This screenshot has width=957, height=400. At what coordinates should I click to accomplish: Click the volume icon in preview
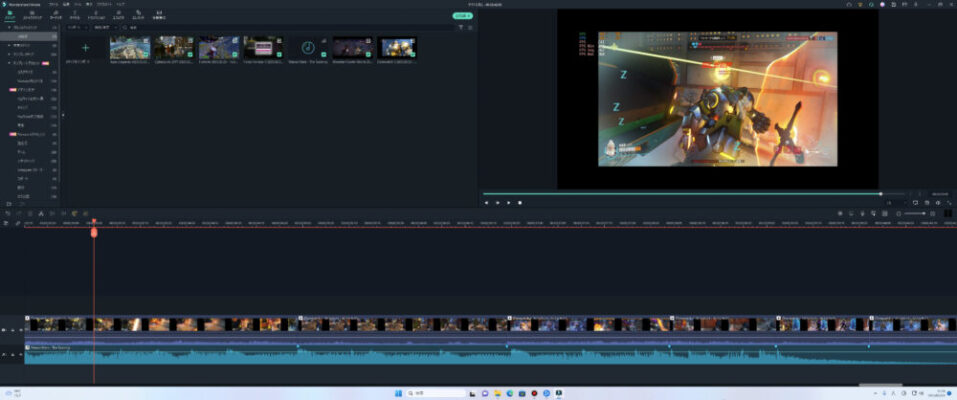pyautogui.click(x=938, y=202)
